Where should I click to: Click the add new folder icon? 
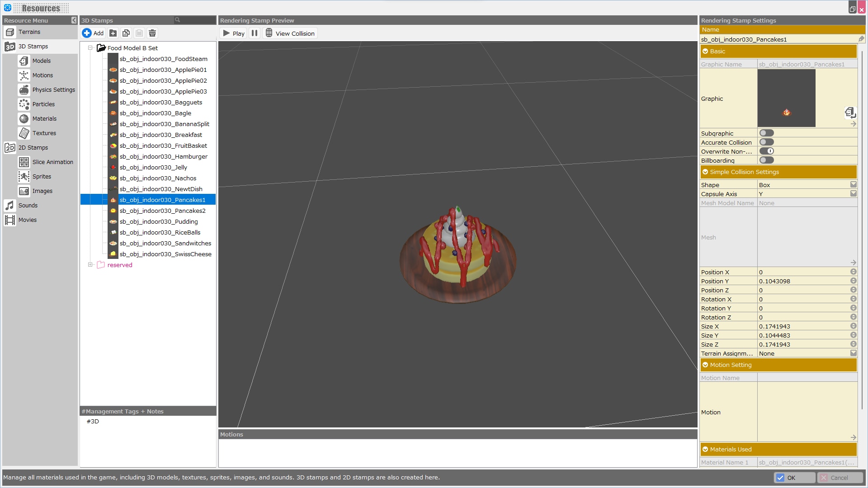coord(113,33)
